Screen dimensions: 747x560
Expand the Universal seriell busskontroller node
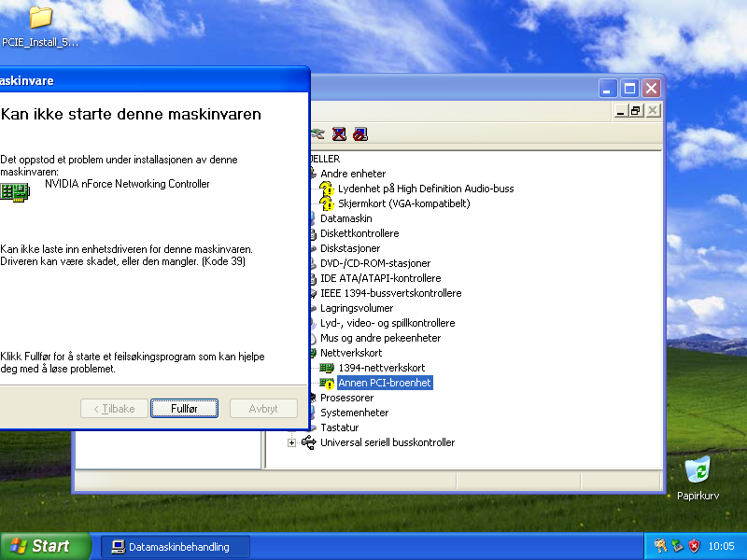click(x=291, y=442)
